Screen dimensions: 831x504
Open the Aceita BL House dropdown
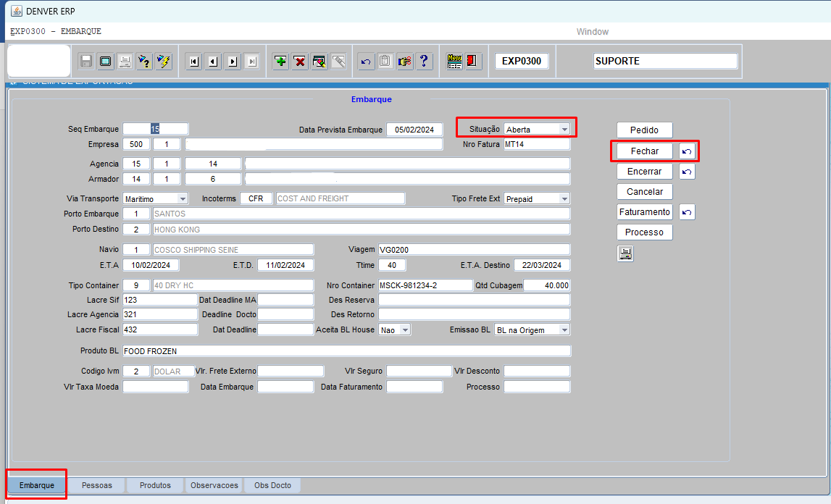coord(405,330)
